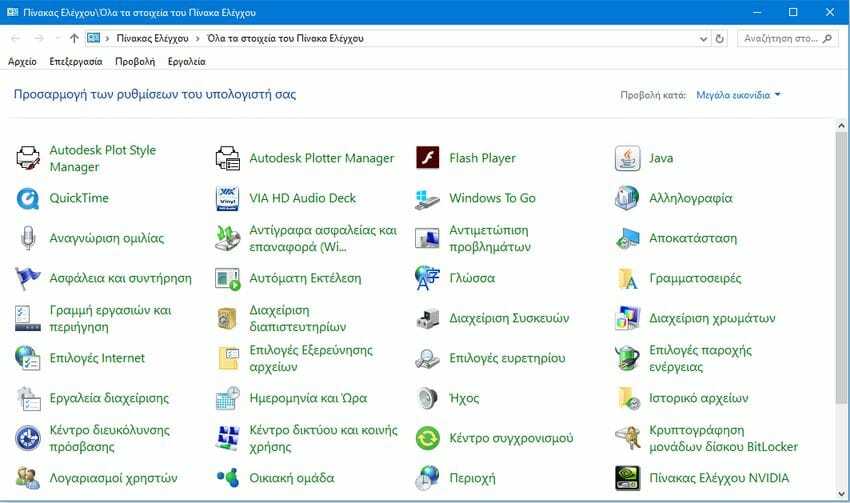
Task: Click the Διαχείριση Συσκευών icon
Action: [428, 319]
